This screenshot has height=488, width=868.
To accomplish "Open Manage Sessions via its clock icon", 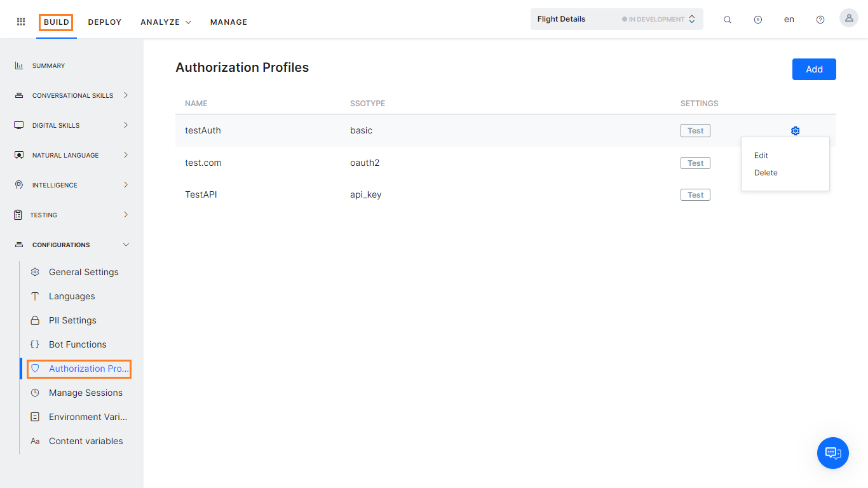I will pos(35,392).
